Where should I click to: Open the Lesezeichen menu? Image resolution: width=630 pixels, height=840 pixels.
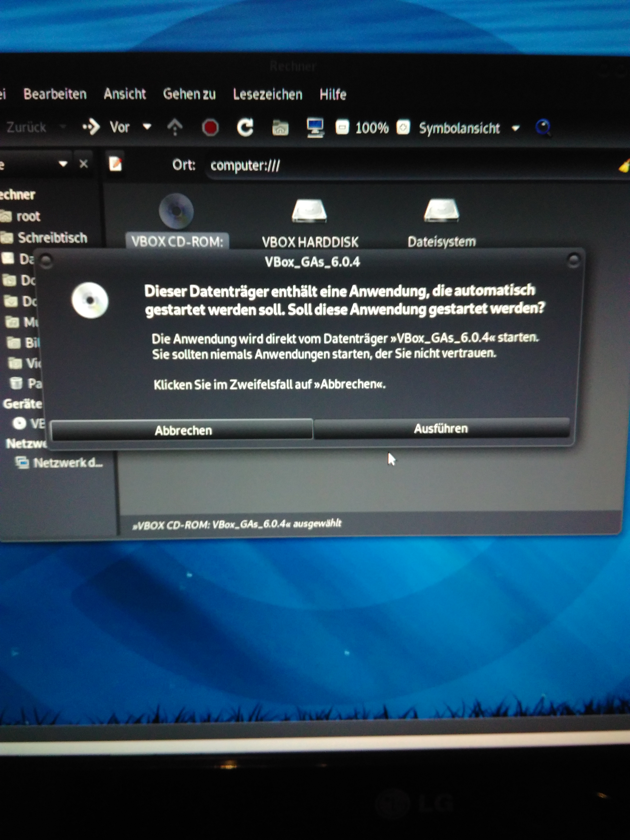pos(267,94)
